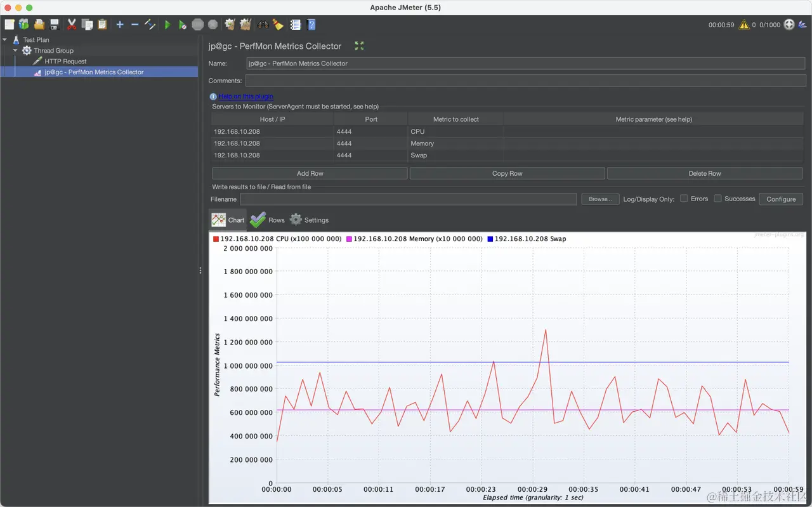This screenshot has height=507, width=812.
Task: Select the Swap metric cell
Action: pos(456,155)
